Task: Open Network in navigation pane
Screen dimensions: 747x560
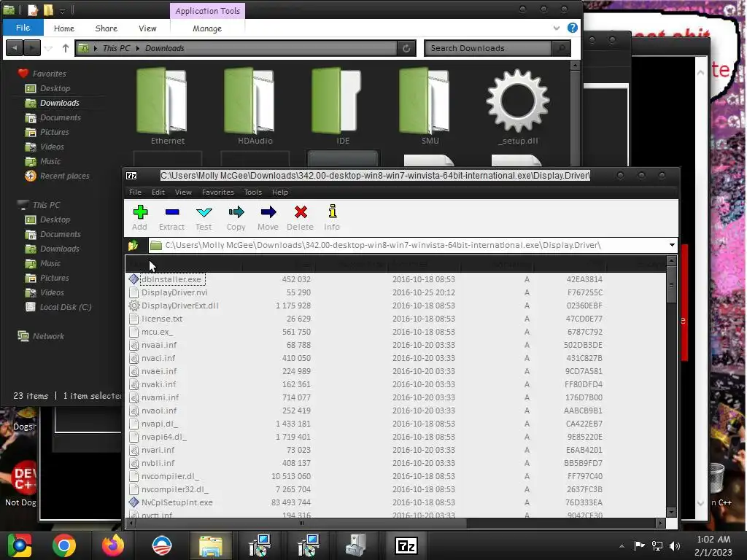Action: pyautogui.click(x=48, y=336)
